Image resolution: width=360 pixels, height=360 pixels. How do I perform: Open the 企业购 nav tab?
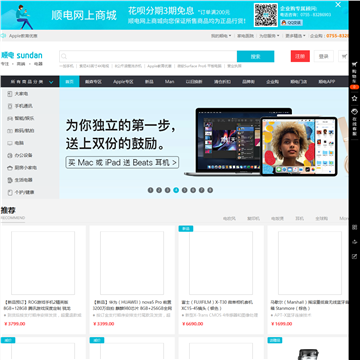click(x=272, y=82)
